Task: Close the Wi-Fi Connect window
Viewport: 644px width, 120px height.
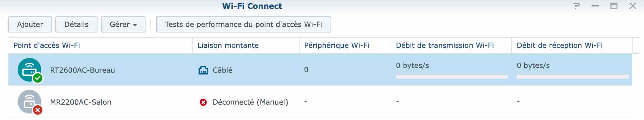Action: [633, 6]
